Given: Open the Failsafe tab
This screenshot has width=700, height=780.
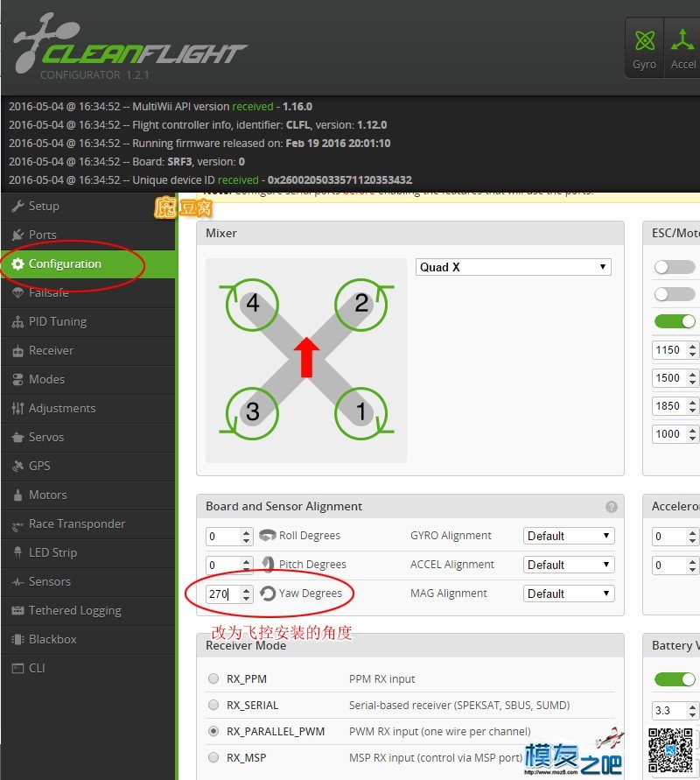Looking at the screenshot, I should click(x=88, y=293).
